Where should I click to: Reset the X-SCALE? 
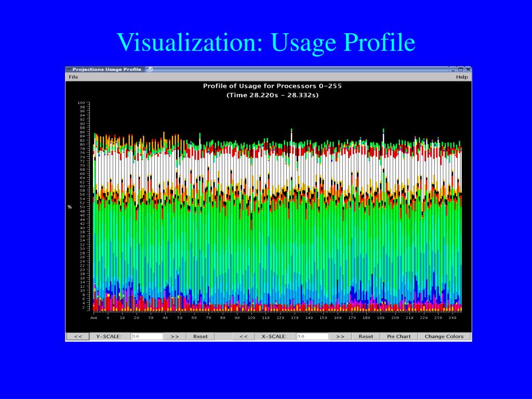366,337
